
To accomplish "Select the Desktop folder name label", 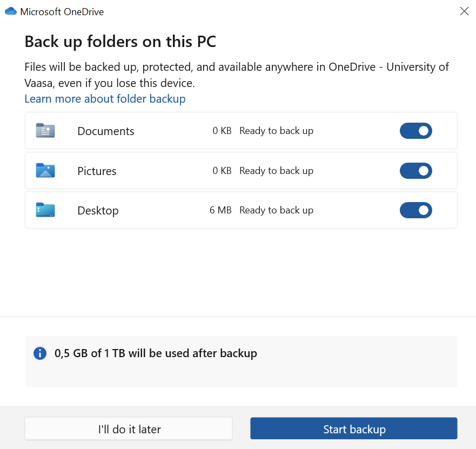I will [x=98, y=211].
